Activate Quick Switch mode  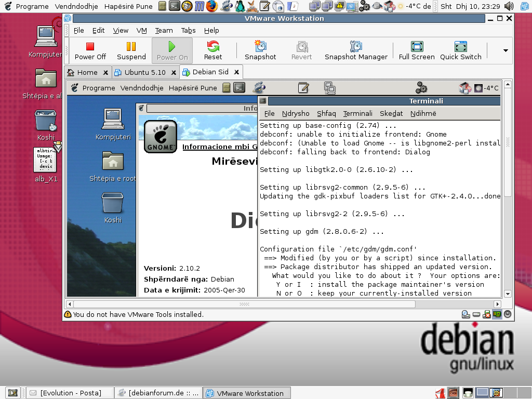pyautogui.click(x=460, y=51)
